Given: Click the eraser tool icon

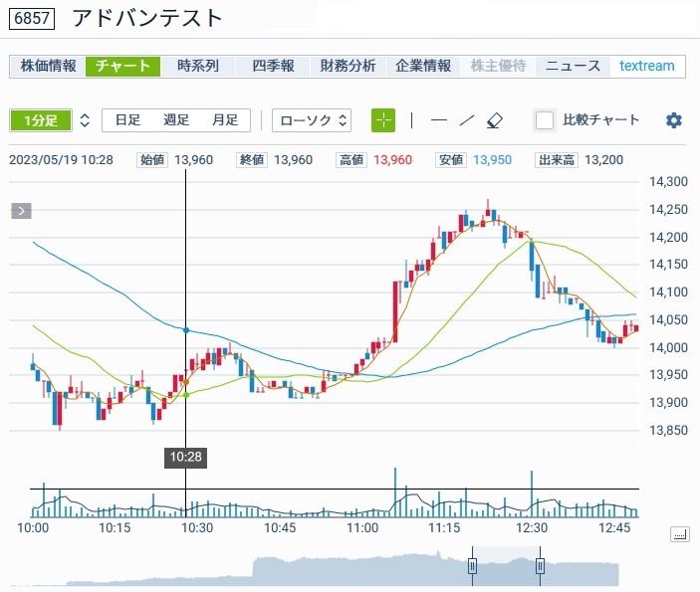Looking at the screenshot, I should [x=495, y=120].
